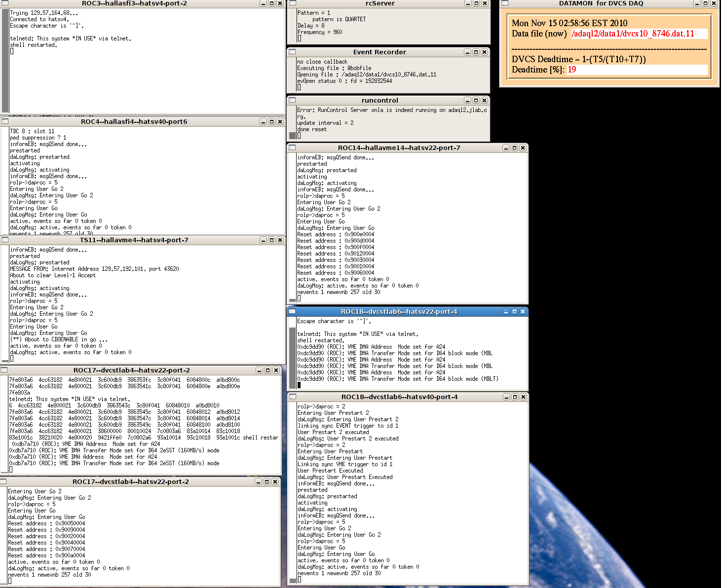The height and width of the screenshot is (588, 721).
Task: Maximize the TS11--hallavme4 terminal
Action: (x=271, y=240)
